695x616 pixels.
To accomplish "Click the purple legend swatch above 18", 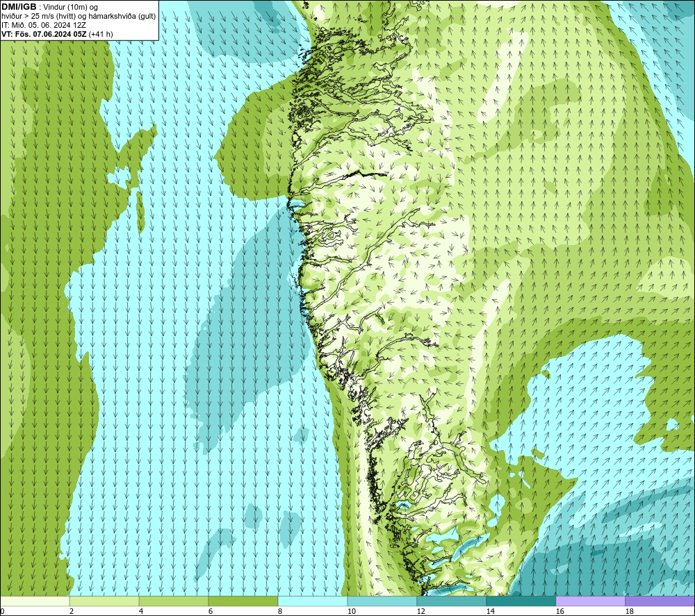I will [660, 601].
